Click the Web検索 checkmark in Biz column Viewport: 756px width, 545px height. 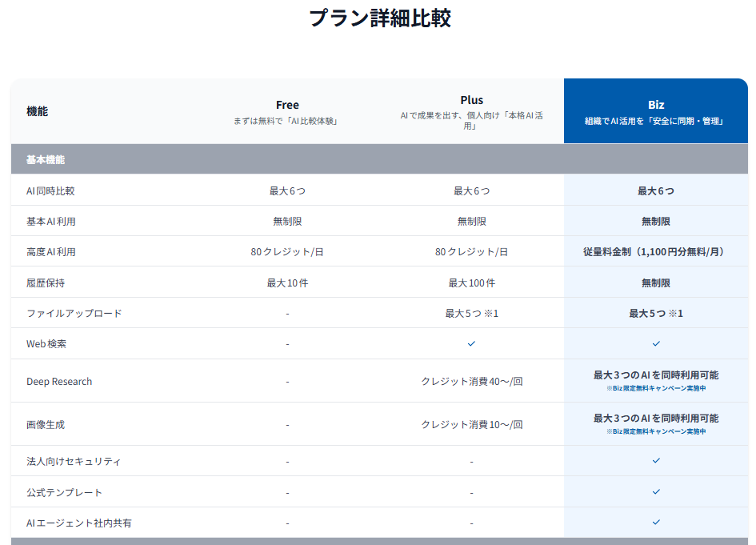point(656,343)
